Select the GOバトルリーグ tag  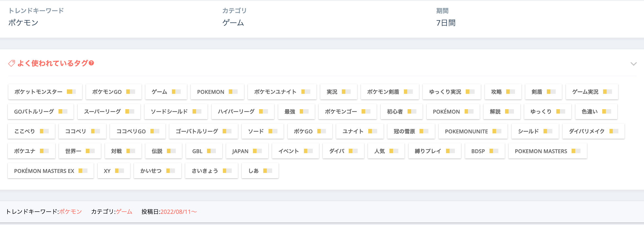(x=40, y=112)
